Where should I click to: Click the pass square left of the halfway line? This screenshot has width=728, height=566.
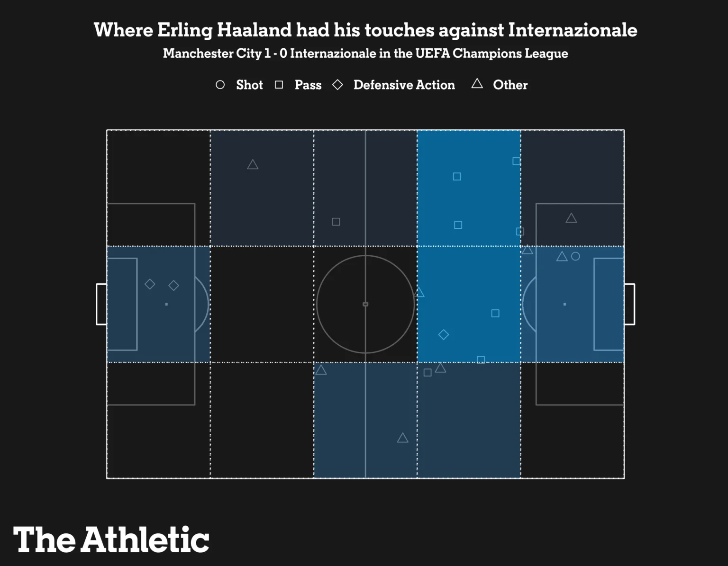336,222
